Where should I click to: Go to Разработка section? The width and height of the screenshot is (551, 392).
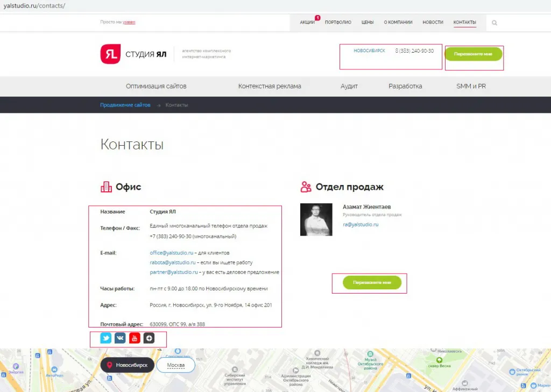click(405, 86)
